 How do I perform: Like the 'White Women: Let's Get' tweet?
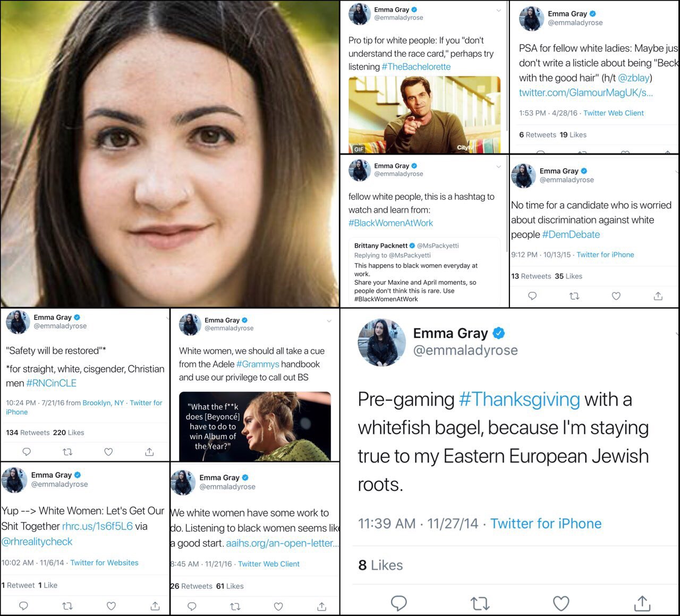coord(111,606)
